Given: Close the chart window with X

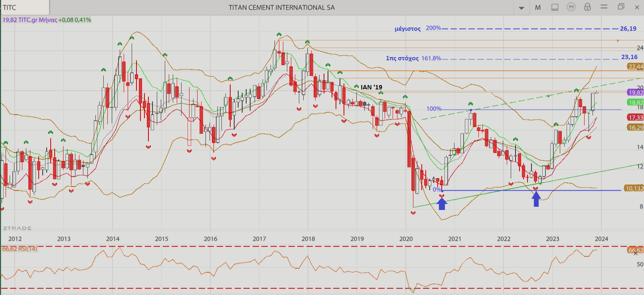Looking at the screenshot, I should [637, 7].
